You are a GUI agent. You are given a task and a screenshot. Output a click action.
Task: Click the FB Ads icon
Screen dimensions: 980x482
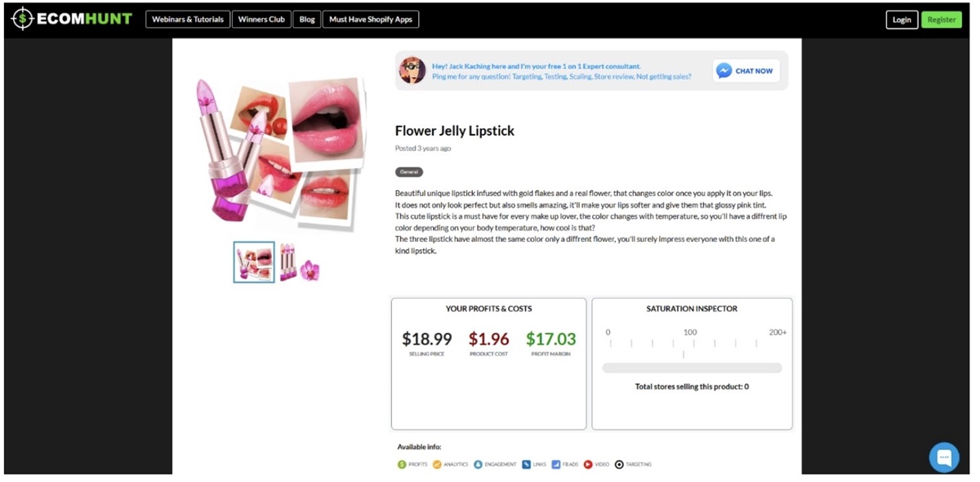coord(555,464)
